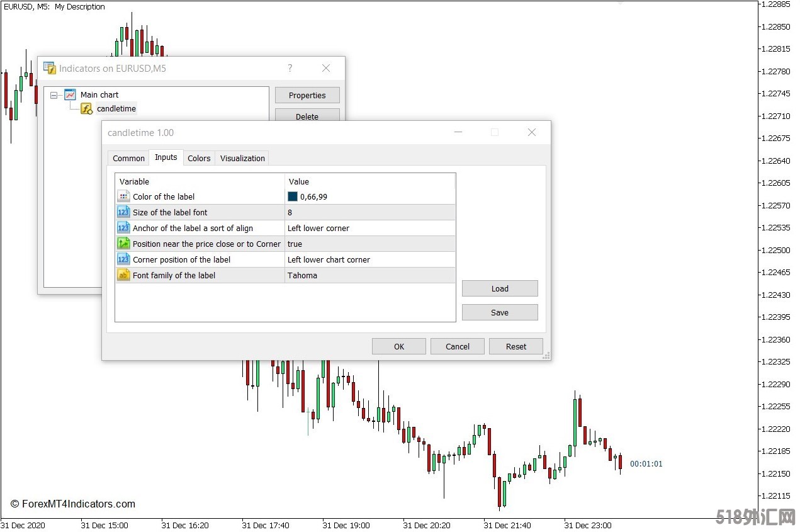The width and height of the screenshot is (800, 532).
Task: Select Corner position of the label text
Action: click(x=181, y=259)
